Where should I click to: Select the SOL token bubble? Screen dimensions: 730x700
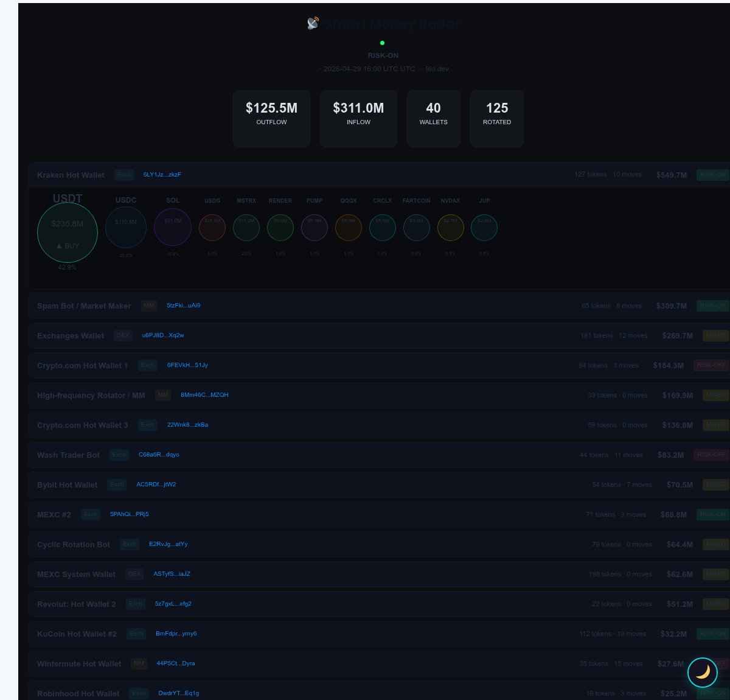(x=173, y=228)
